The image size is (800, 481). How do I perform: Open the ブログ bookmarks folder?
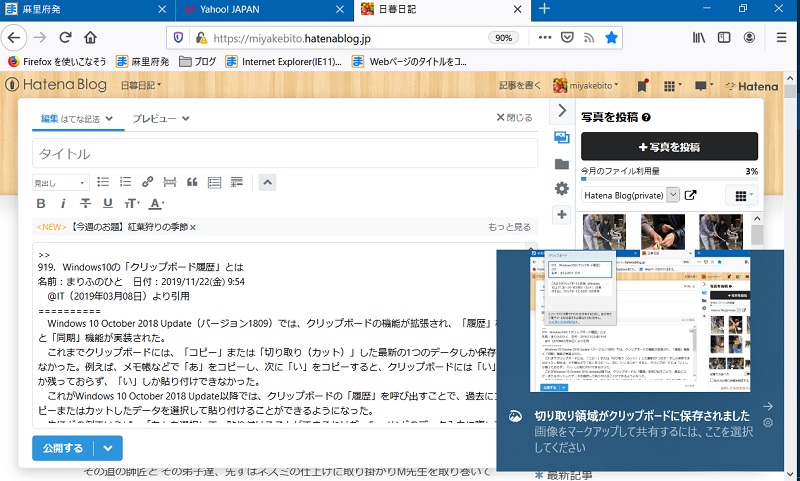[x=198, y=62]
